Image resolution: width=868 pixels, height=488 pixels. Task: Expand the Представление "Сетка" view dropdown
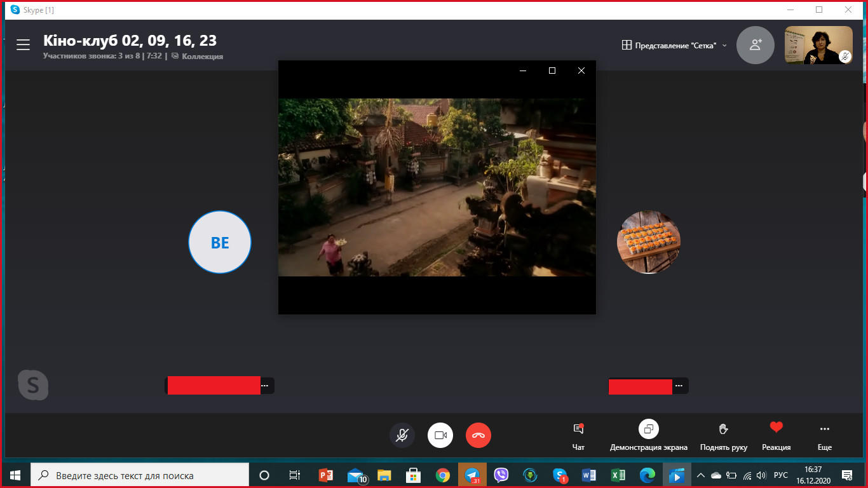(674, 45)
